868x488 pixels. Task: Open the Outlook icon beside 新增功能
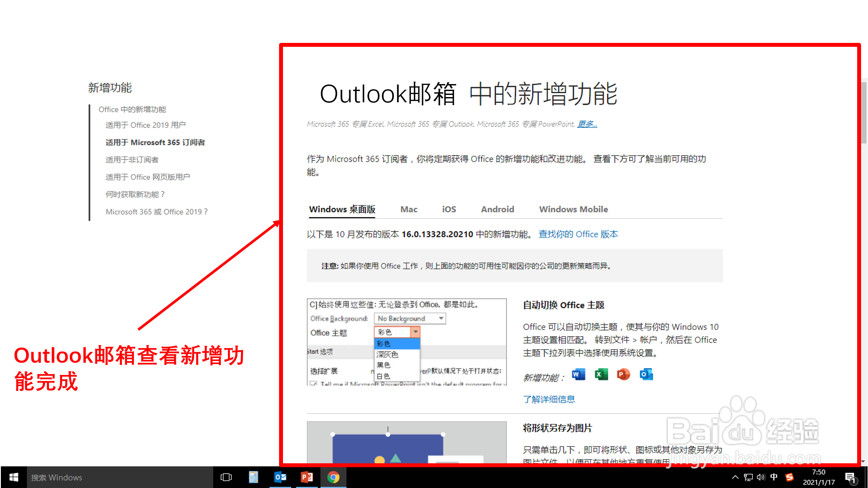(x=646, y=374)
